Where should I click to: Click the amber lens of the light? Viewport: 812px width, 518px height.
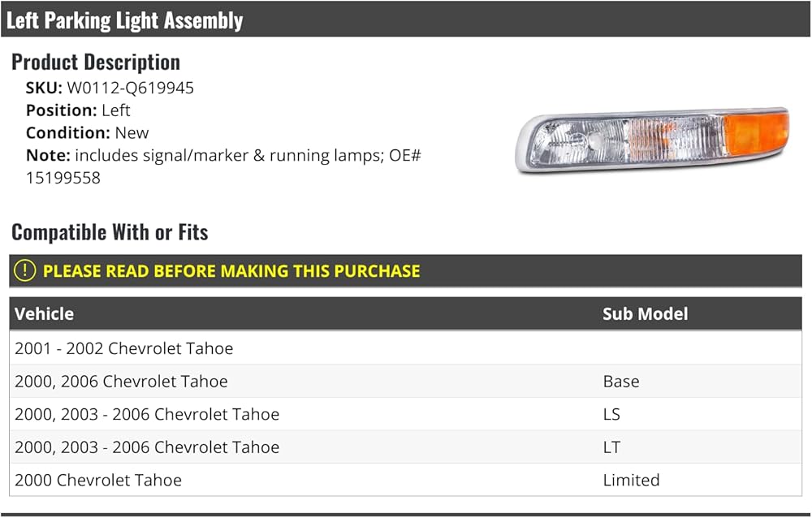tap(755, 134)
